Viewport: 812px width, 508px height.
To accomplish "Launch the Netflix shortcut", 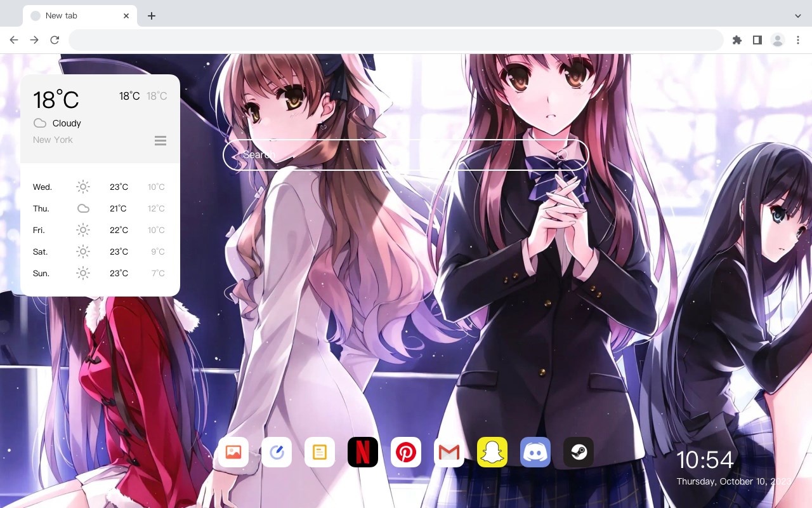I will tap(363, 452).
